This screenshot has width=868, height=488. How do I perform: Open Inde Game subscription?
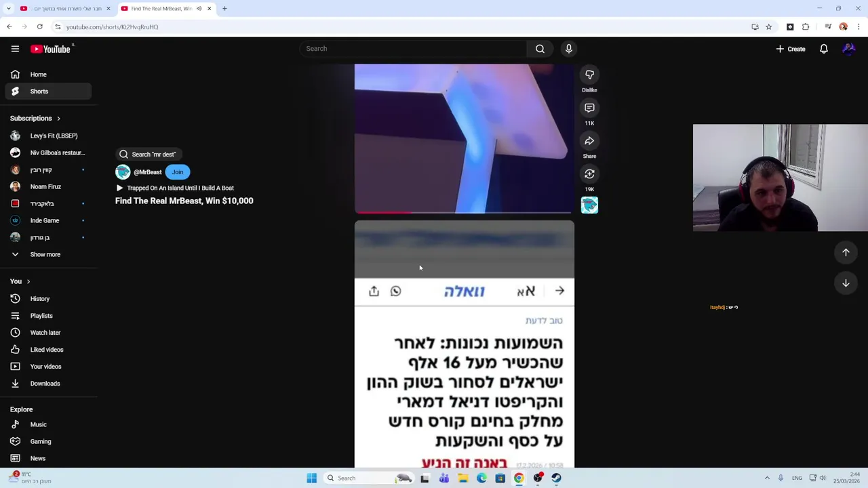tap(47, 220)
